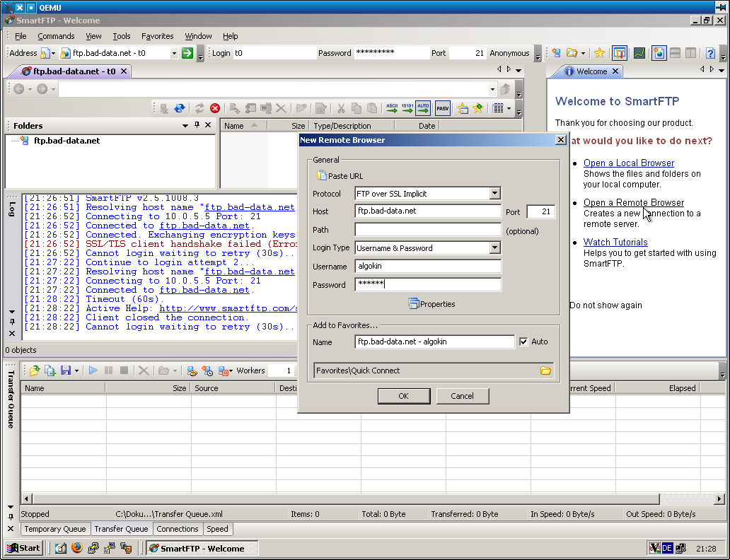Click the Watch Tutorials link

coord(615,242)
